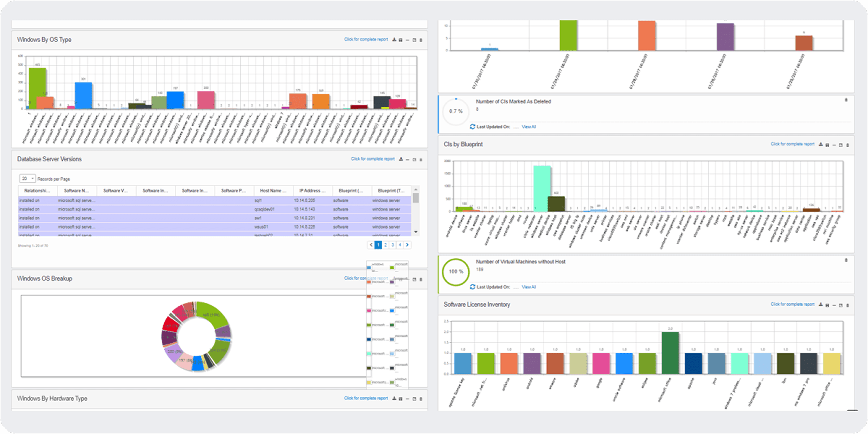View all CIs Marked As Deleted
This screenshot has height=434, width=868.
(x=529, y=127)
